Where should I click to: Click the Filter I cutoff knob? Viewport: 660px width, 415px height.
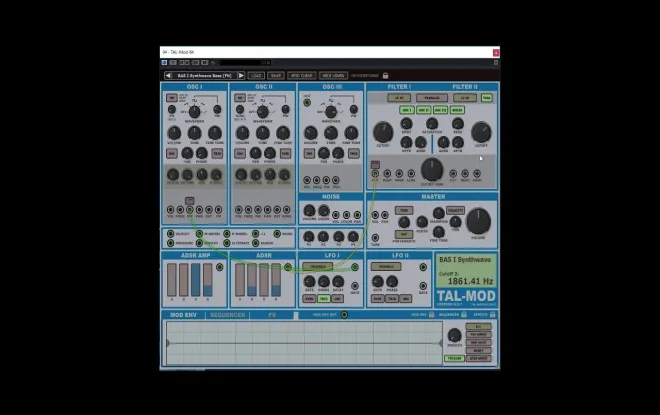[383, 132]
